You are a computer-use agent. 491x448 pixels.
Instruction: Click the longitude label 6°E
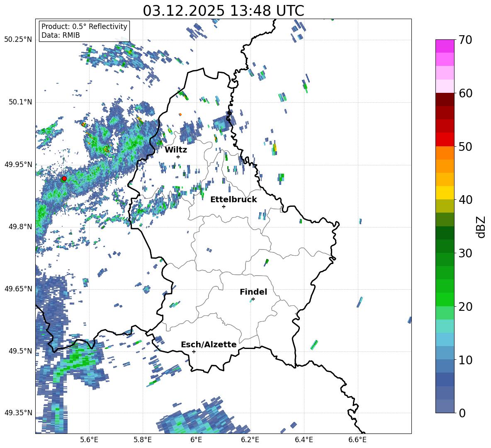196,440
